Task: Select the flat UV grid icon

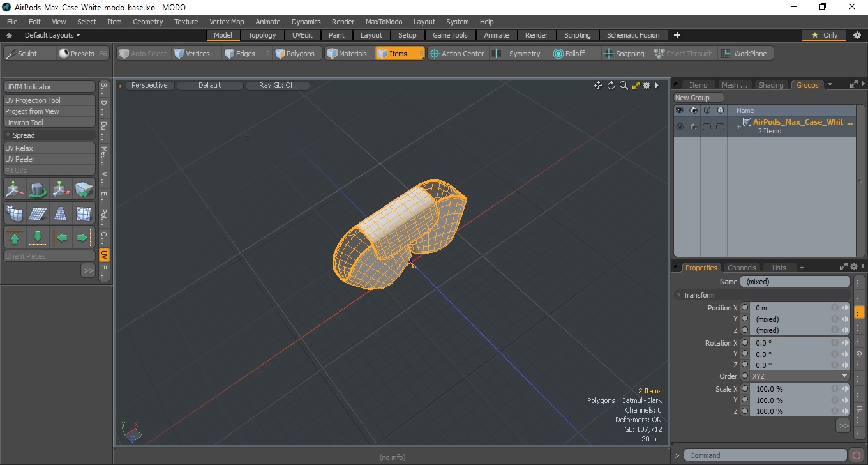Action: pos(38,213)
